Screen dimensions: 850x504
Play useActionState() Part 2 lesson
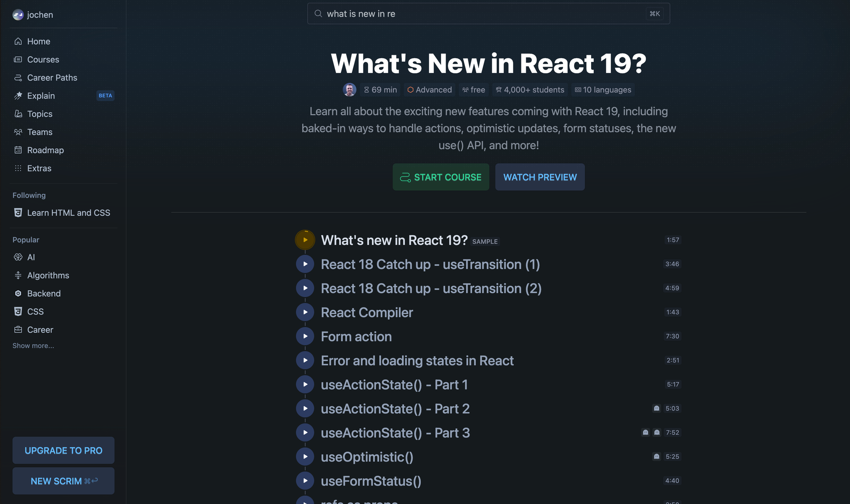305,408
